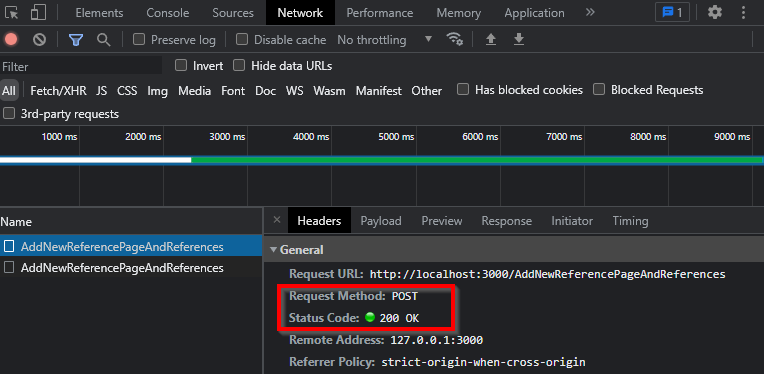Viewport: 764px width, 374px height.
Task: Click the export HAR download icon
Action: [x=519, y=39]
